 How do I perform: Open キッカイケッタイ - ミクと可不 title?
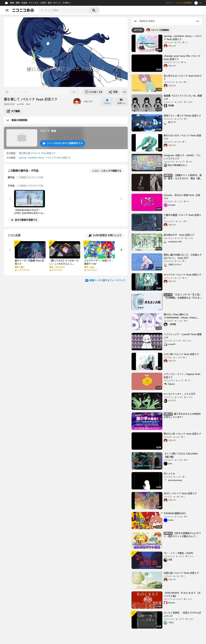click(x=180, y=394)
